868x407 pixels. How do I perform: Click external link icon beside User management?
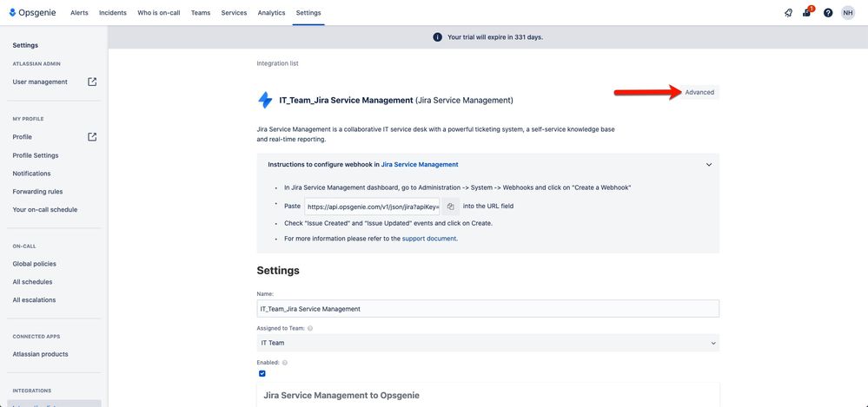[92, 82]
